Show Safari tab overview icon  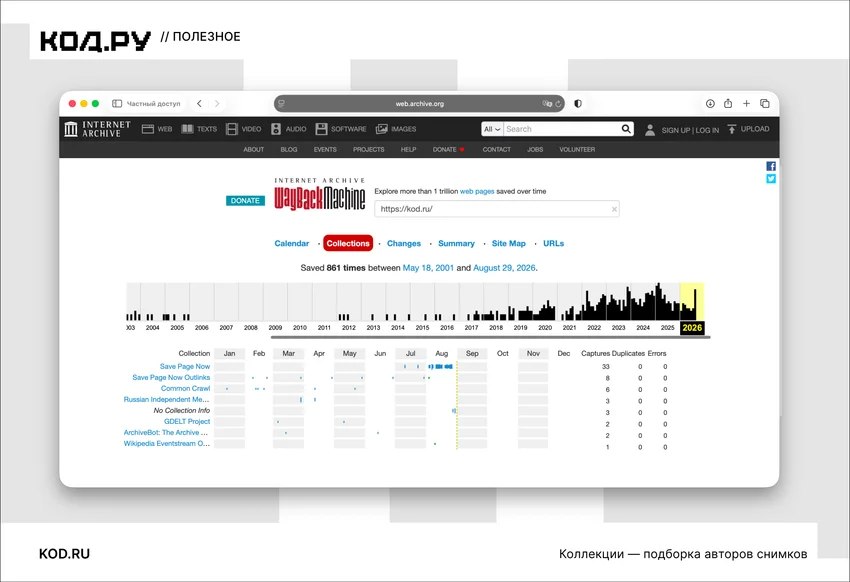pyautogui.click(x=765, y=104)
